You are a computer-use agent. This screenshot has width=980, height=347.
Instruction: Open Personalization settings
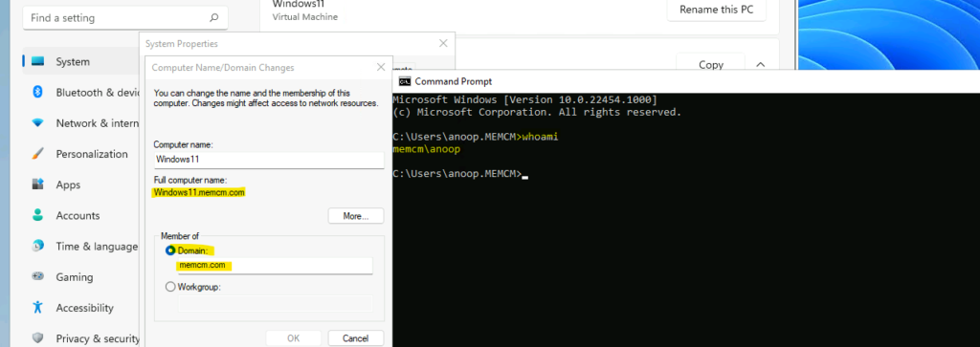(x=81, y=154)
